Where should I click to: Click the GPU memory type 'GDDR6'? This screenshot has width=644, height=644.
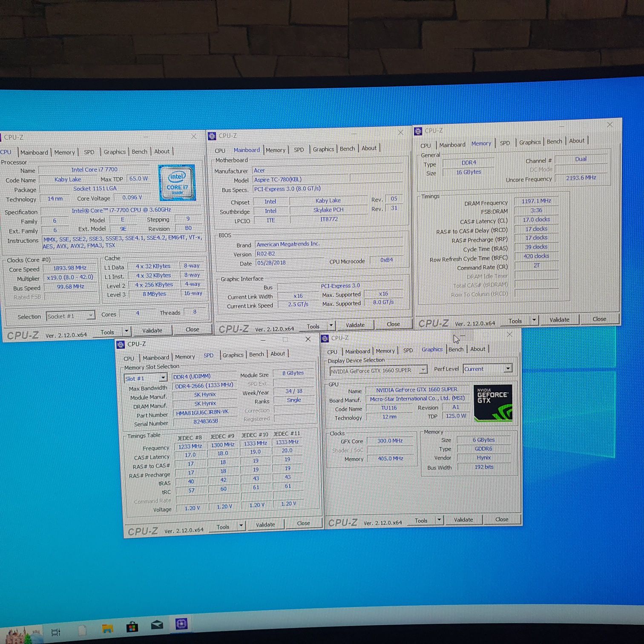coord(483,448)
